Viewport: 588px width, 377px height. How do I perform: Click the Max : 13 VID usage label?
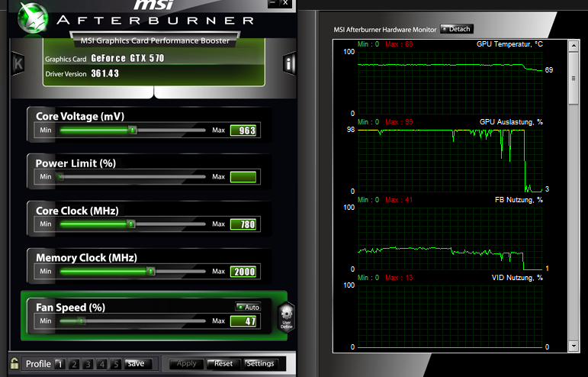pyautogui.click(x=399, y=278)
